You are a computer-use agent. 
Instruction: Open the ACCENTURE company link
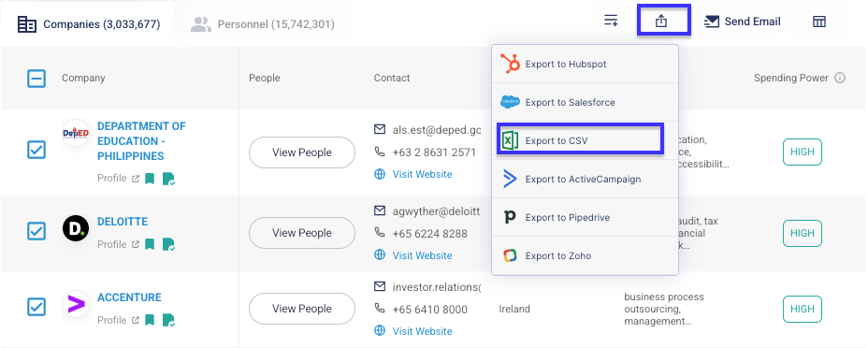[129, 297]
